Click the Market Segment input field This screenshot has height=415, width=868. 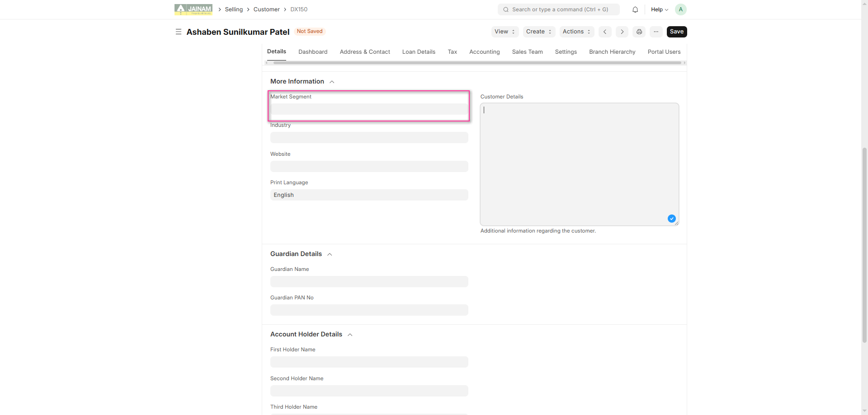tap(369, 109)
